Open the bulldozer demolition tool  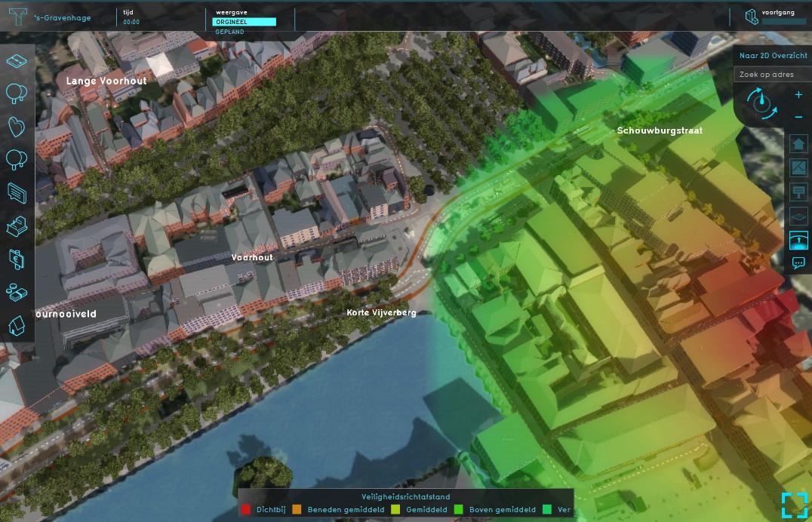click(17, 226)
